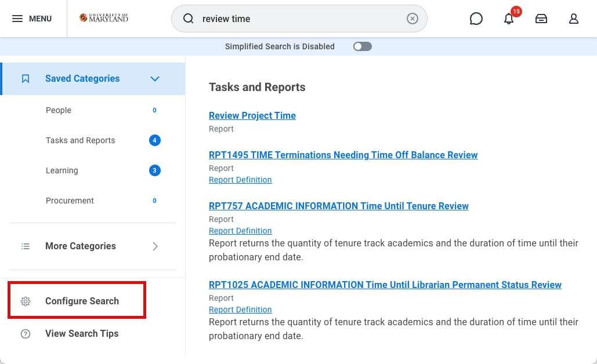Screen dimensions: 597x364
Task: Open Report Definition under RPT1495
Action: 240,180
